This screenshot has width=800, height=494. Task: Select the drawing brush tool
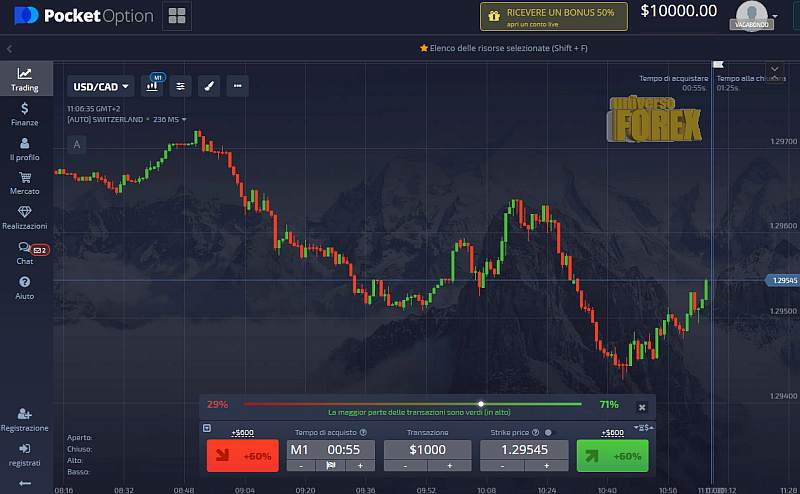209,86
